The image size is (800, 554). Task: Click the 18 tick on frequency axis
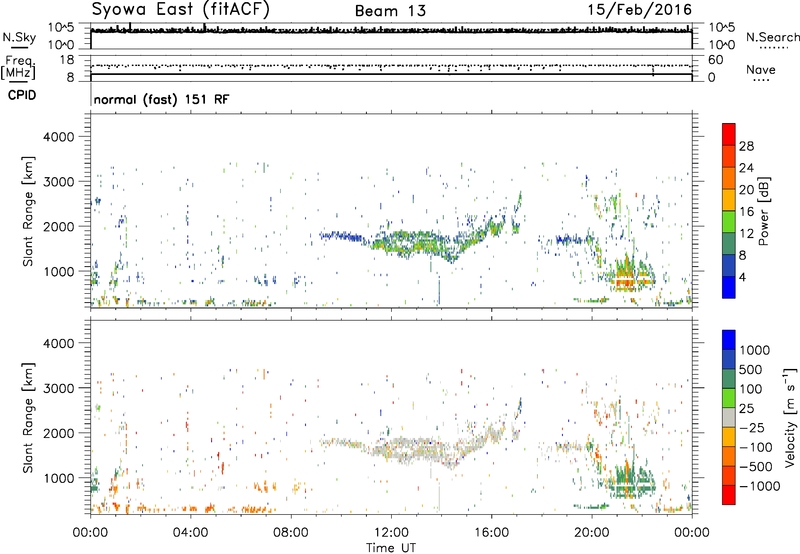point(67,60)
